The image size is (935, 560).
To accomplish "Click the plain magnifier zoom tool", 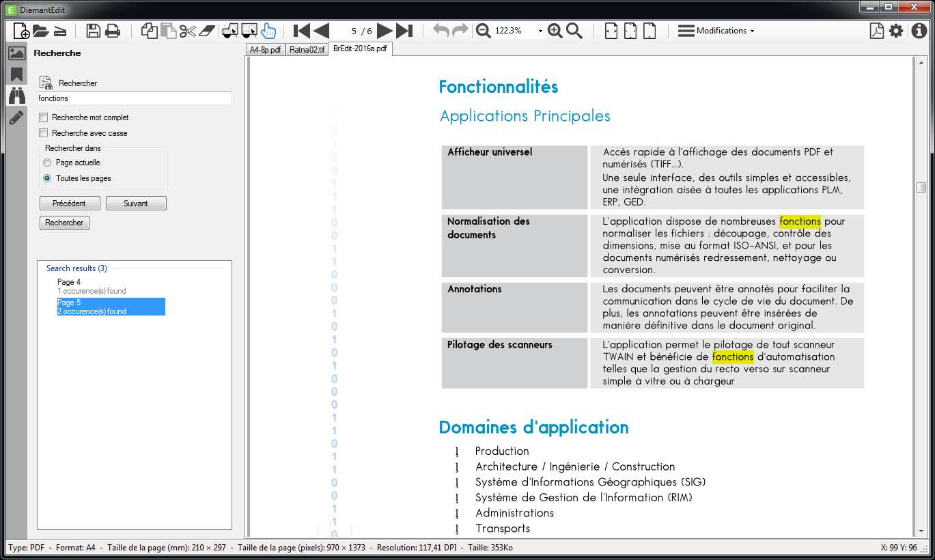I will click(x=574, y=31).
